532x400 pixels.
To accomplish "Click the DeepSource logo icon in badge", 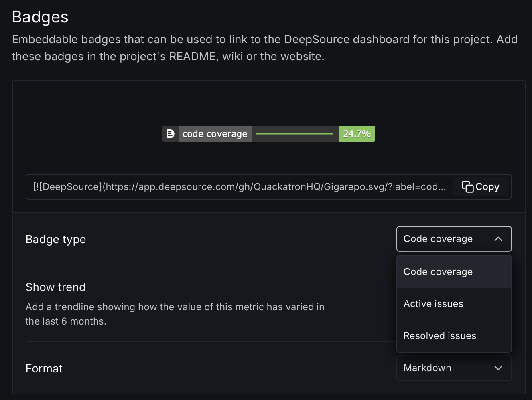I will pos(170,134).
